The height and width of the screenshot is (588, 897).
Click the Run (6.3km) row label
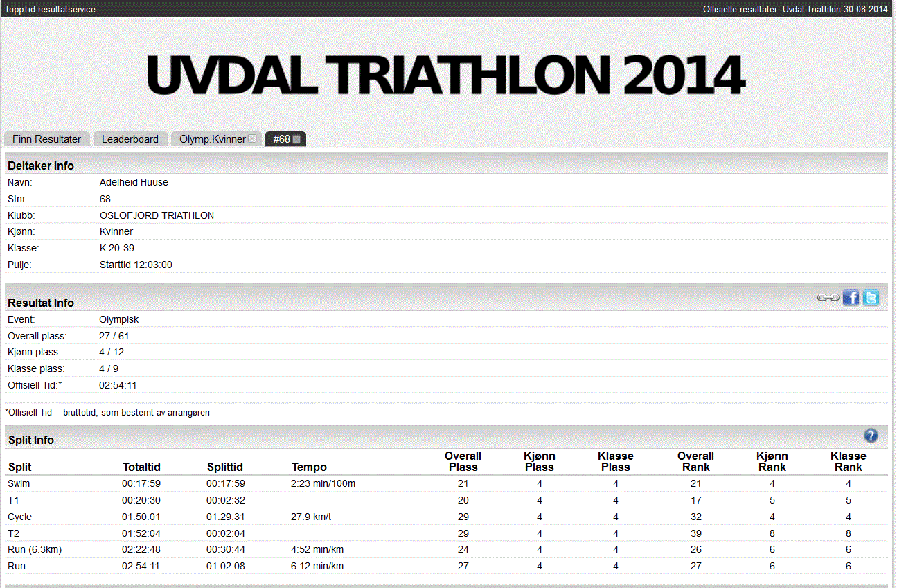pos(34,549)
